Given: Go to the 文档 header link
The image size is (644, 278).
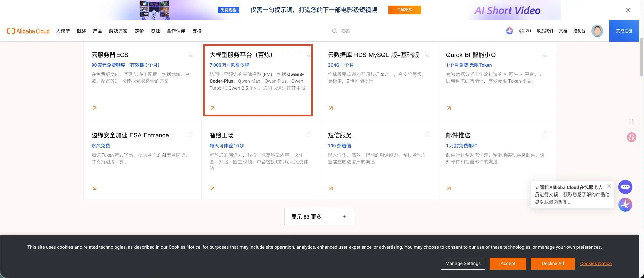Looking at the screenshot, I should click(563, 31).
